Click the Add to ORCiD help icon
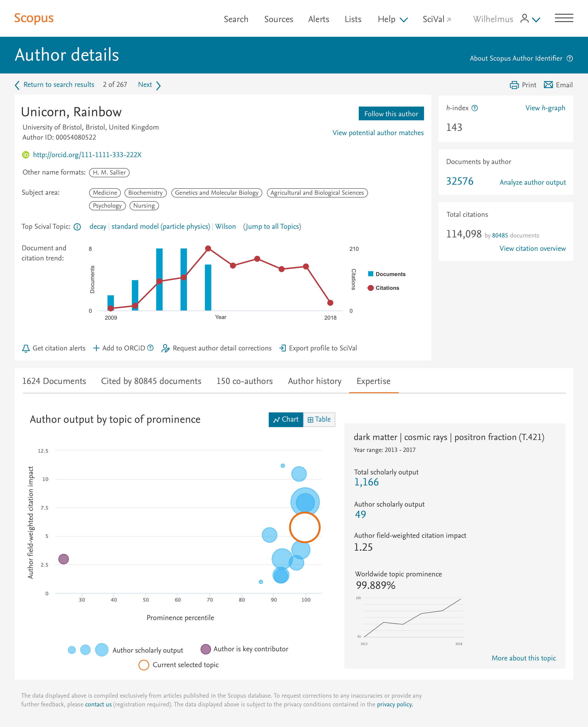The image size is (588, 727). click(x=150, y=348)
